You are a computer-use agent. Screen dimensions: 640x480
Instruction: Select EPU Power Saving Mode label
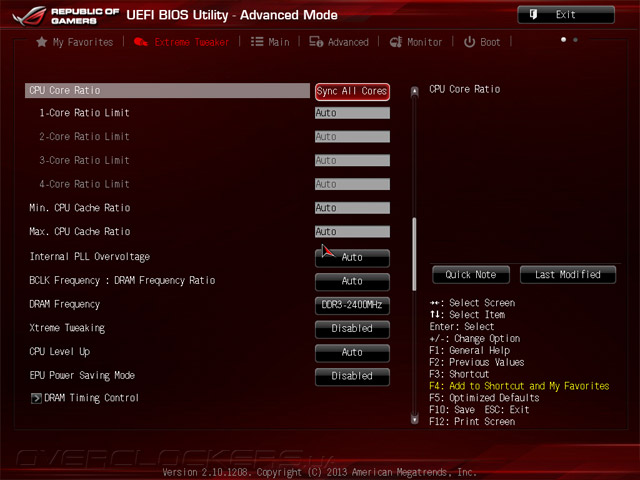pos(82,375)
